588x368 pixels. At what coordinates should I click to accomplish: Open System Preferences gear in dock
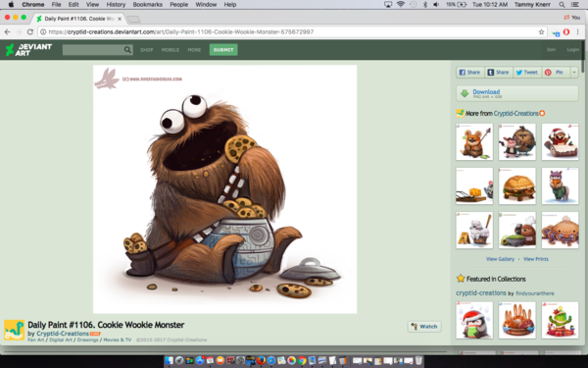(x=241, y=360)
